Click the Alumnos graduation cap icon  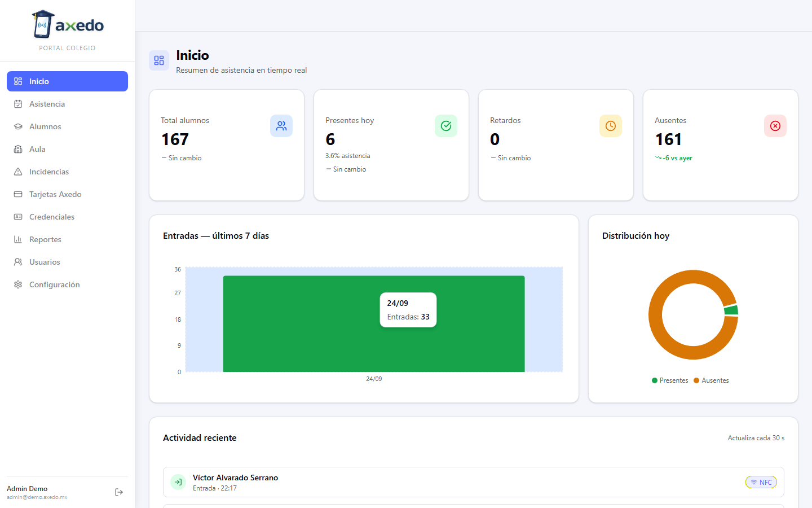(18, 126)
